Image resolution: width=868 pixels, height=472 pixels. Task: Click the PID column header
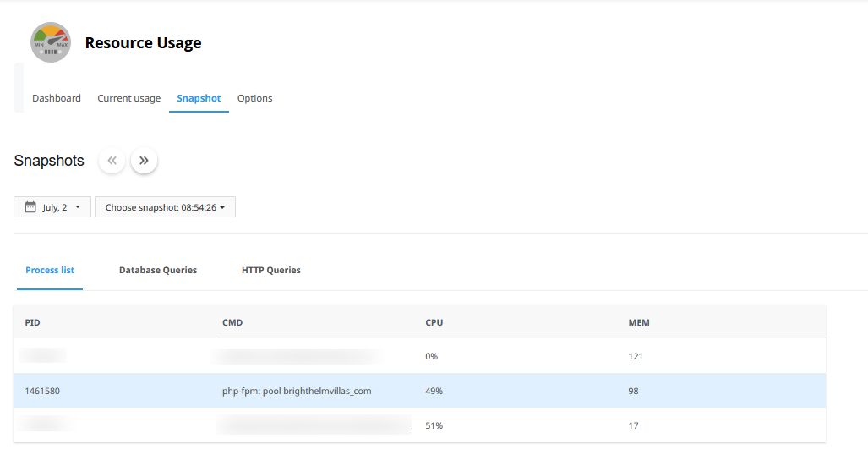click(32, 322)
